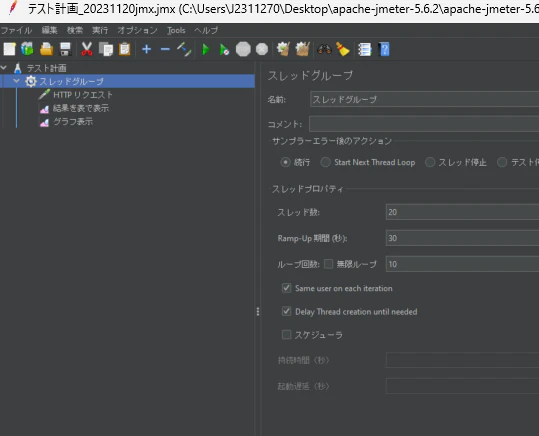Collapse the スレッドグループ tree node
Screen dimensions: 539x436
point(16,81)
